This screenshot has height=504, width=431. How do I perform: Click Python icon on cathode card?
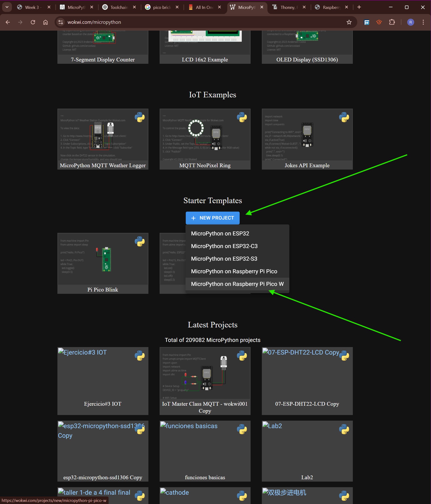242,496
